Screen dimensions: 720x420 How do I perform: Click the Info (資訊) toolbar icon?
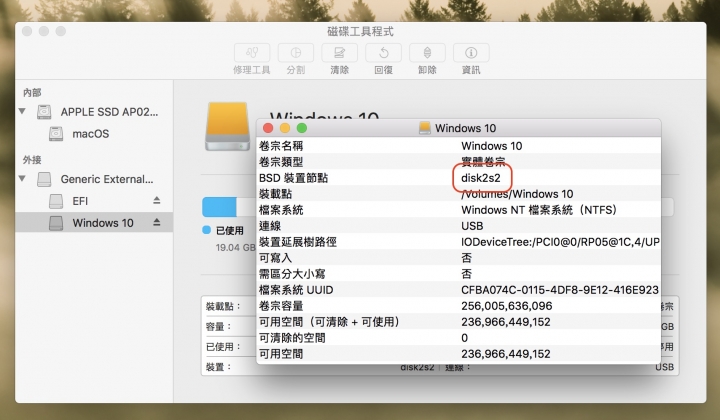[471, 53]
